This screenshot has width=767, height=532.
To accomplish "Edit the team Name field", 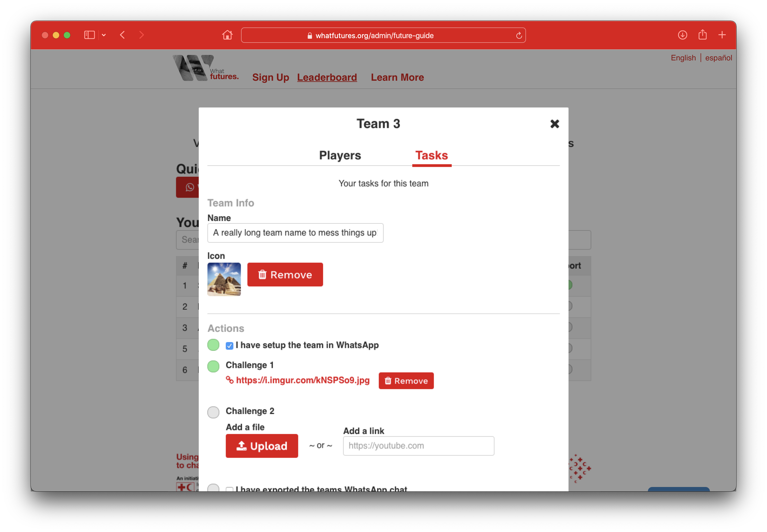I will pyautogui.click(x=295, y=233).
